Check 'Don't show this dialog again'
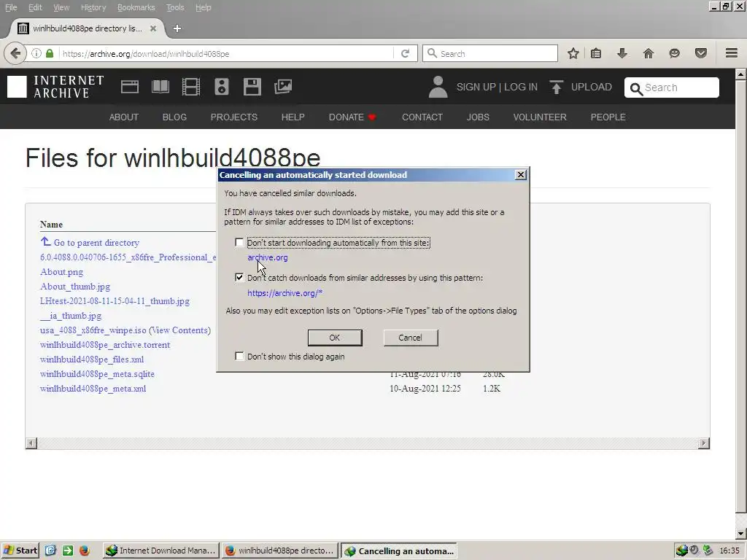747x560 pixels. coord(239,356)
